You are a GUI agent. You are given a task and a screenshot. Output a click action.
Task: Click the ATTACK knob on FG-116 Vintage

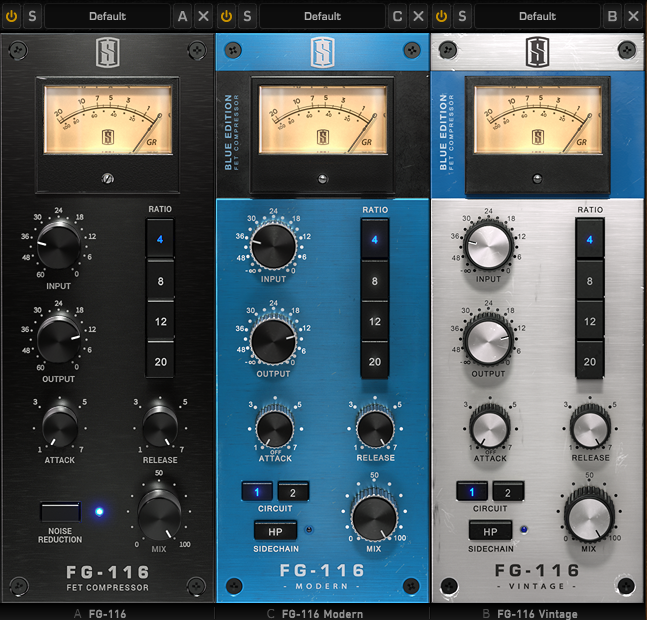click(490, 428)
